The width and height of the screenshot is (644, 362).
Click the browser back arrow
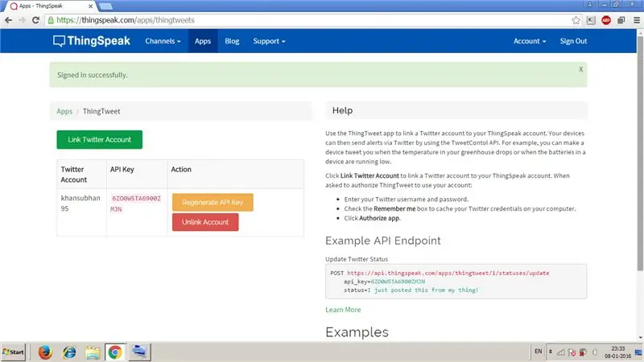(x=8, y=20)
